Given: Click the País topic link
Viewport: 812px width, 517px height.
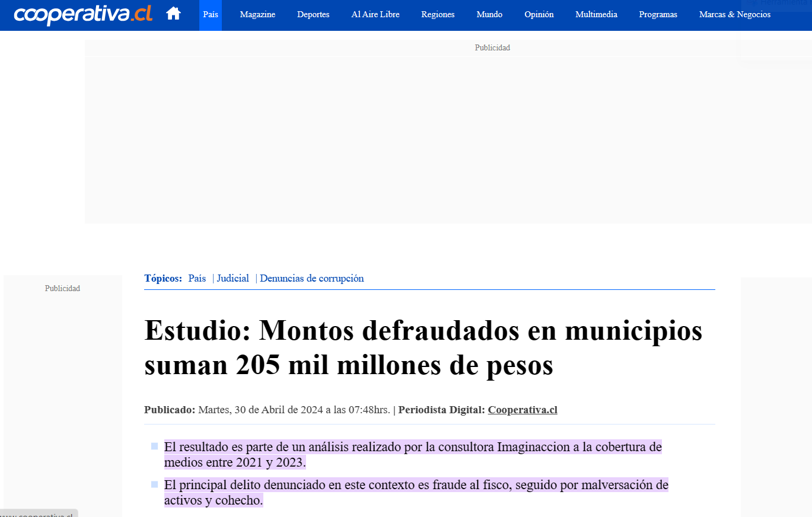Looking at the screenshot, I should (197, 278).
